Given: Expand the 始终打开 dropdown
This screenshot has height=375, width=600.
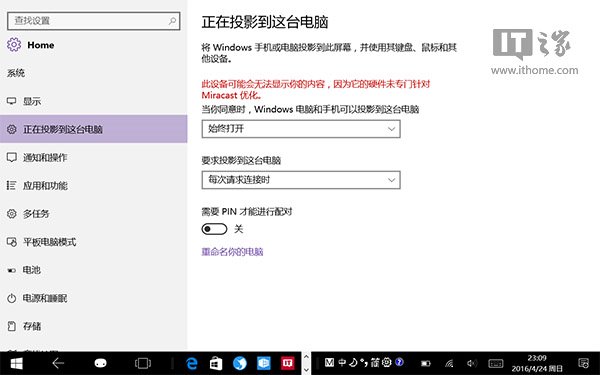Looking at the screenshot, I should pos(301,129).
